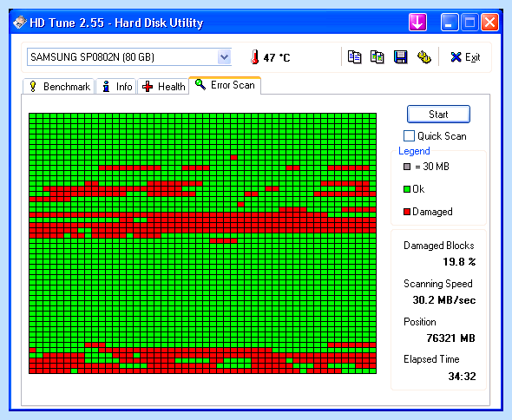Click the blue X icon beside Exit
This screenshot has width=512, height=420.
[456, 57]
